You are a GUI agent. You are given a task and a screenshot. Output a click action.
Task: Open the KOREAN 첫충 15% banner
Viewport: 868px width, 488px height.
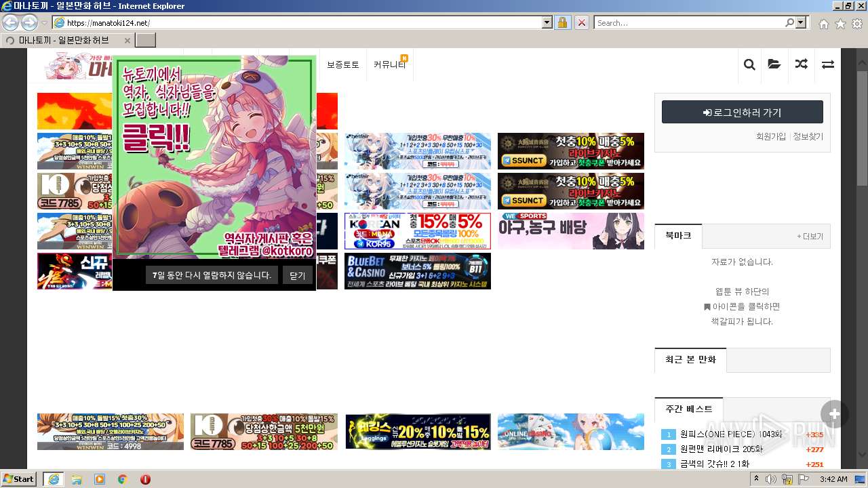[417, 231]
